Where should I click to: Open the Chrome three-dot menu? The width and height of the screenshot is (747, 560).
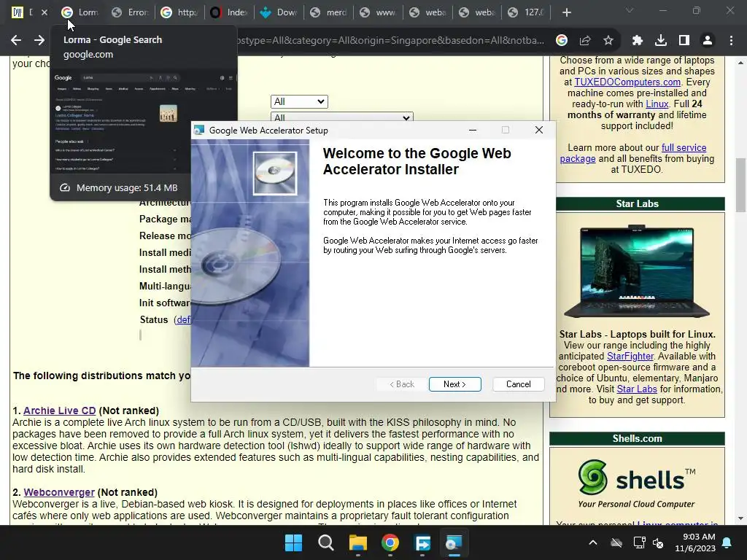tap(731, 41)
